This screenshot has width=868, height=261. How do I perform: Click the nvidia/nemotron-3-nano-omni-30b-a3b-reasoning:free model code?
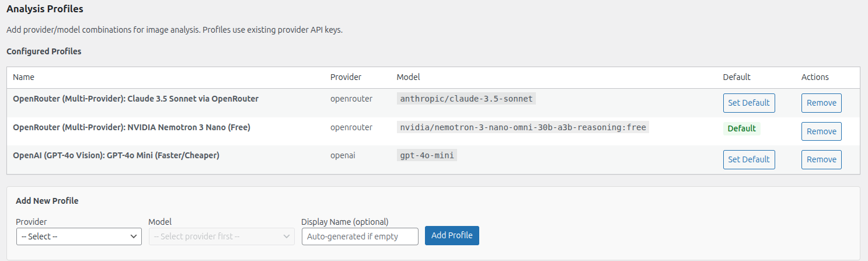point(523,127)
